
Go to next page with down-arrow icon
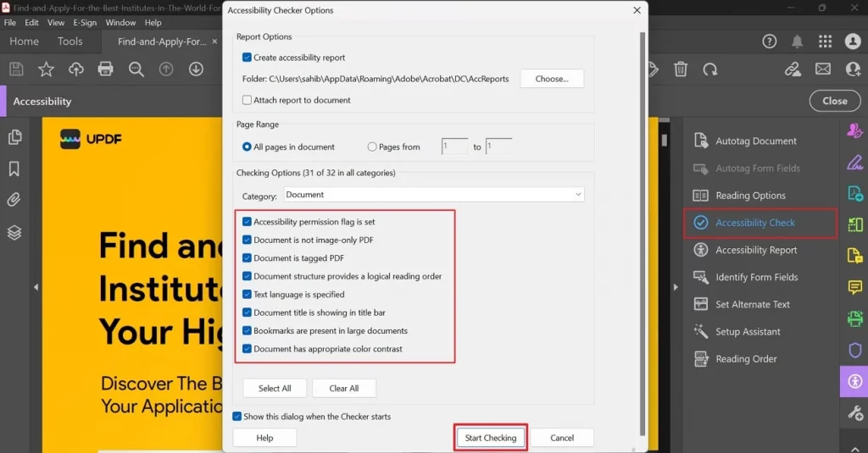point(196,69)
